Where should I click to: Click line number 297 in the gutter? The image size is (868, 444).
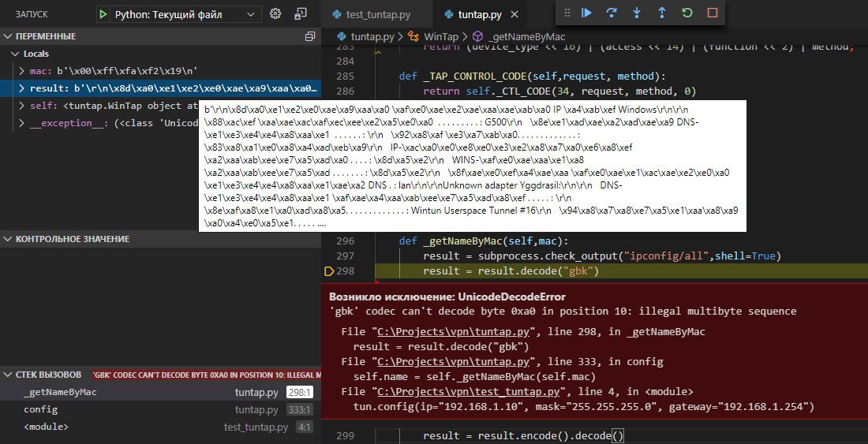click(x=345, y=256)
